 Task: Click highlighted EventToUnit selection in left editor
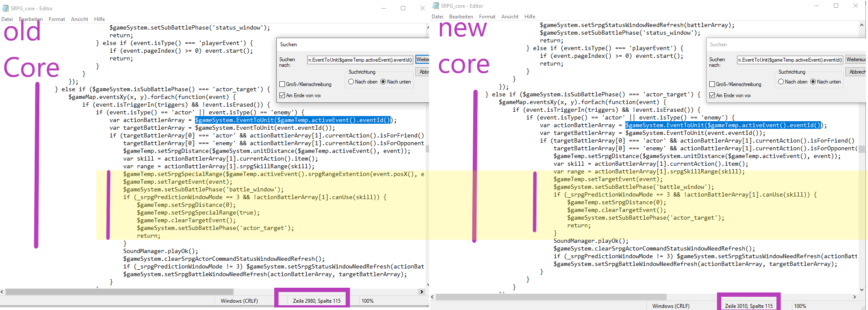point(293,120)
